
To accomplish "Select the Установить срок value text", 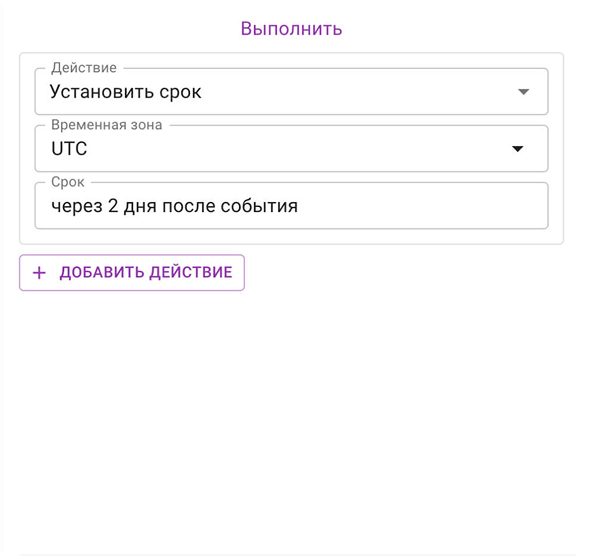I will point(126,92).
